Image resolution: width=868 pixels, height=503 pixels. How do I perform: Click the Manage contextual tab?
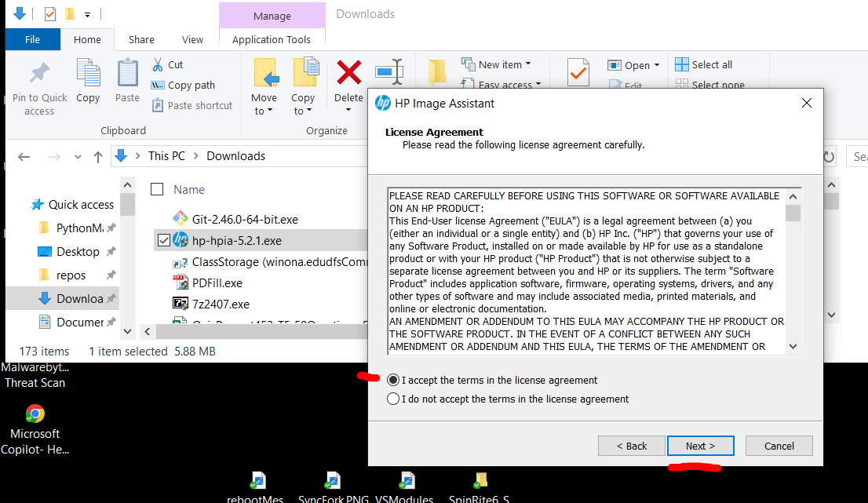point(272,16)
